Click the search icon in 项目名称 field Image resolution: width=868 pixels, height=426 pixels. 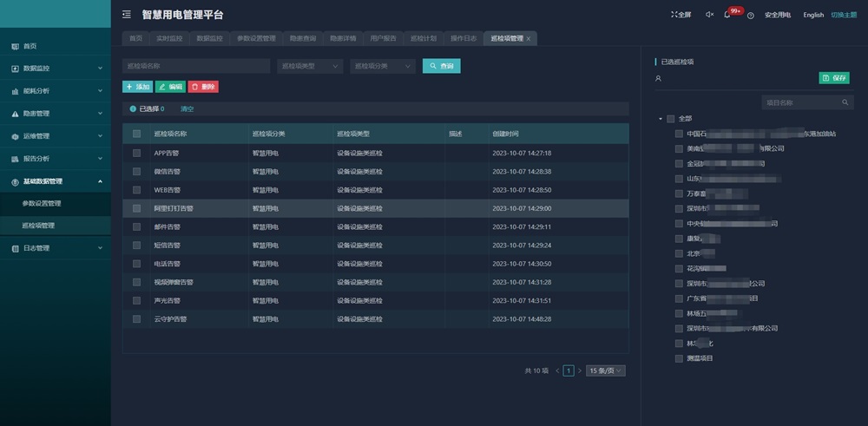(x=845, y=102)
